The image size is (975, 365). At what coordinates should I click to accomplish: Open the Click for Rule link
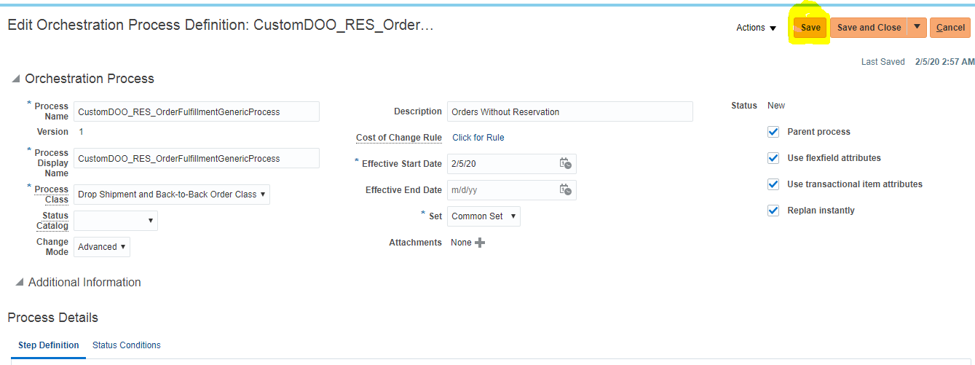[x=478, y=137]
